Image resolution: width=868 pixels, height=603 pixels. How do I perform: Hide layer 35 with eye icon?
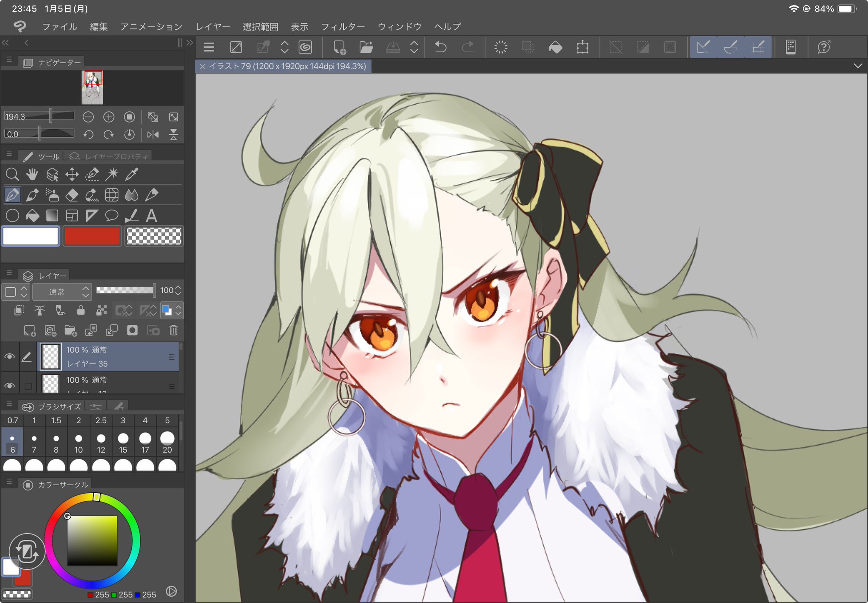[9, 356]
